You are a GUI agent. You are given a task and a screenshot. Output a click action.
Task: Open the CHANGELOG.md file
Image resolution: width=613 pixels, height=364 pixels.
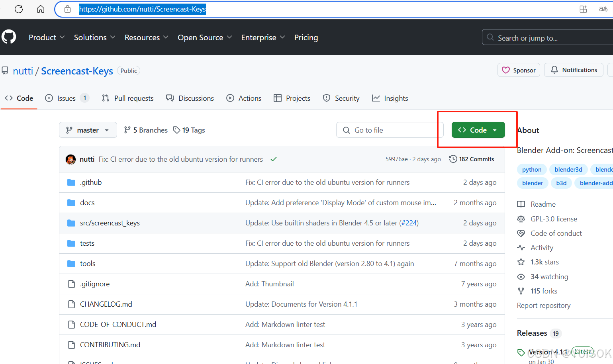(x=106, y=304)
